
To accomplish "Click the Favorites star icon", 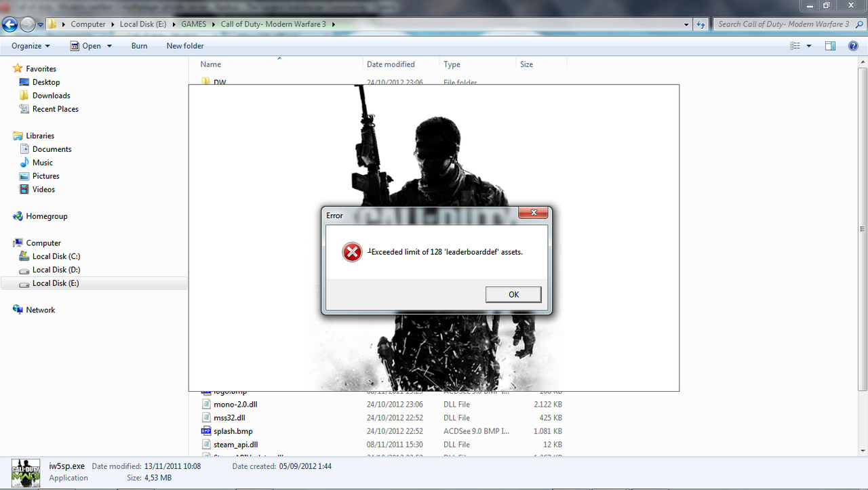I will tap(18, 68).
